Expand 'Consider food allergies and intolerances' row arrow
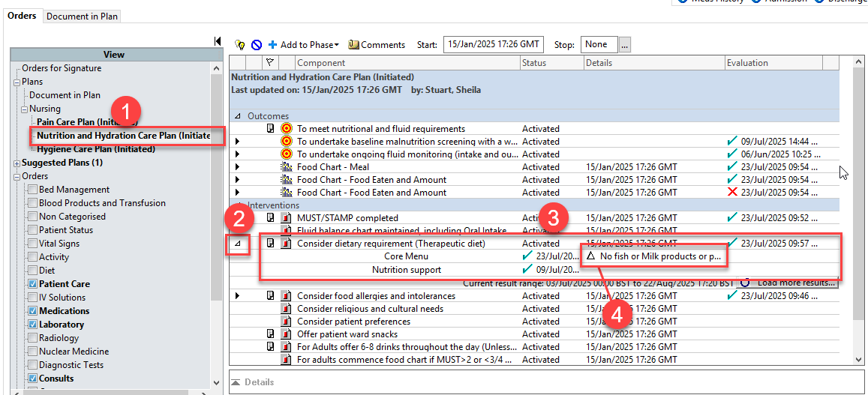Viewport: 868px width, 395px height. (x=238, y=296)
